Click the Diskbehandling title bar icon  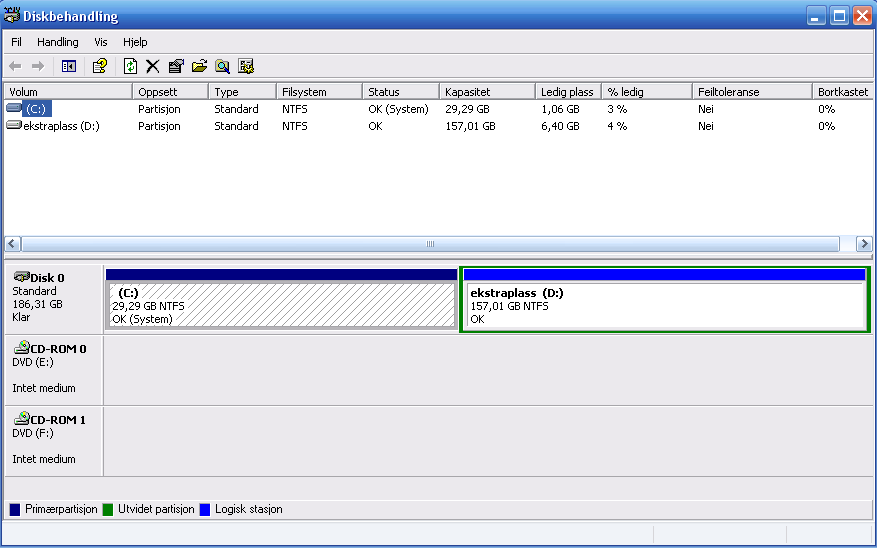[x=11, y=16]
